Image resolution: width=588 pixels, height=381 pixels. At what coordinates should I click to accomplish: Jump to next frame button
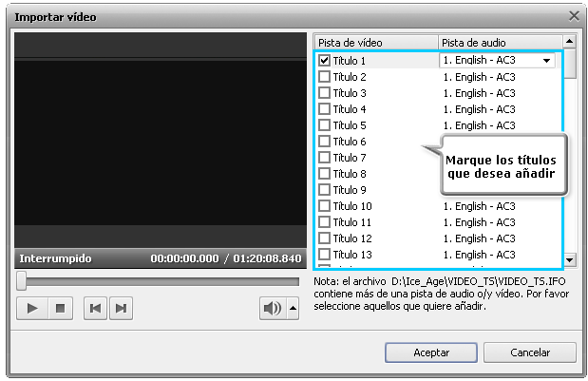pyautogui.click(x=121, y=308)
